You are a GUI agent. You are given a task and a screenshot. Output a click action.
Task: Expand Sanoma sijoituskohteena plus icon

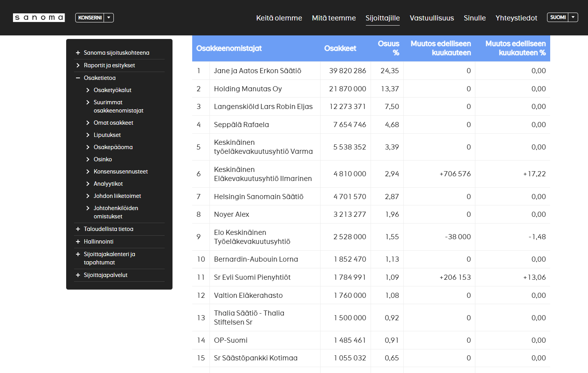(78, 53)
